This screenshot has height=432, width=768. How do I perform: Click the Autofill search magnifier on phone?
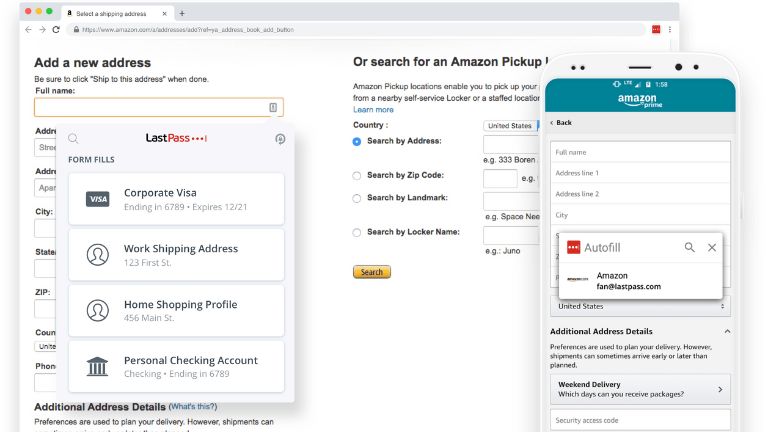(689, 247)
